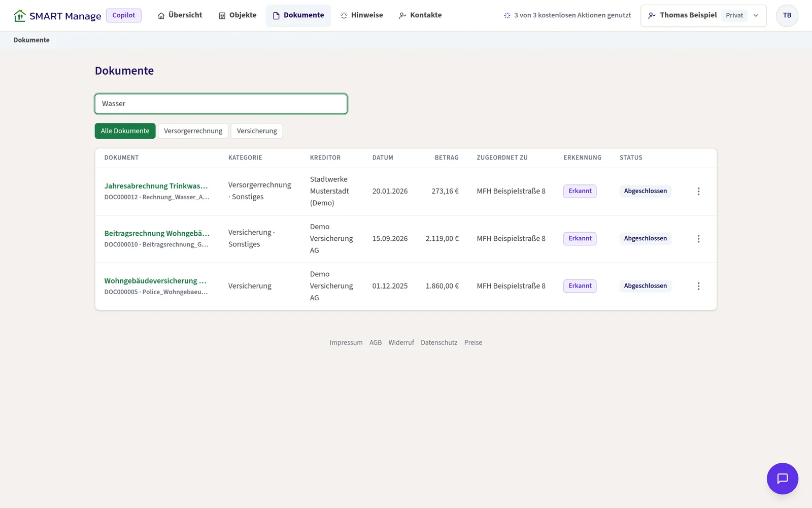Open Jahresabrechnung Trinkwasser document

[156, 186]
